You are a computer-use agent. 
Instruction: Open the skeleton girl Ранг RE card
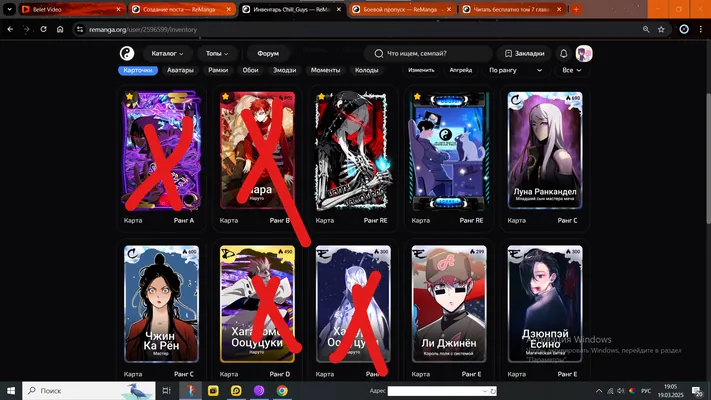pyautogui.click(x=353, y=150)
